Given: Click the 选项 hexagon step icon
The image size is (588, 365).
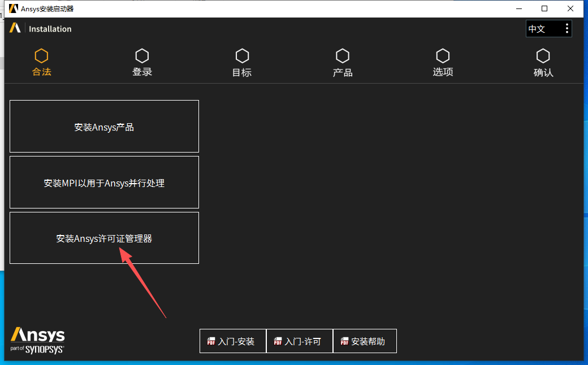Looking at the screenshot, I should [443, 55].
